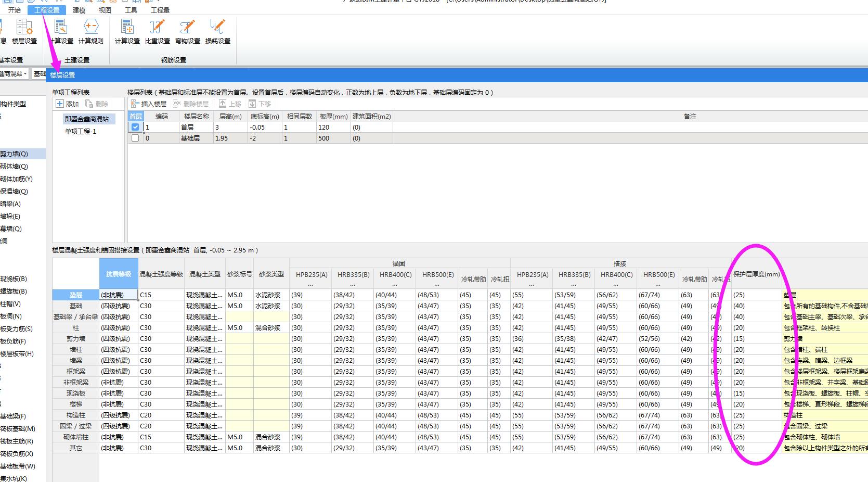Open the 计算规则 ribbon icon
Screen dimensions: 868x482
coord(91,31)
